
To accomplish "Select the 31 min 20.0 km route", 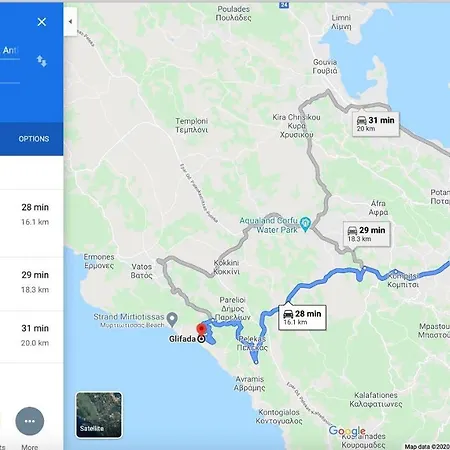I will pyautogui.click(x=31, y=337).
